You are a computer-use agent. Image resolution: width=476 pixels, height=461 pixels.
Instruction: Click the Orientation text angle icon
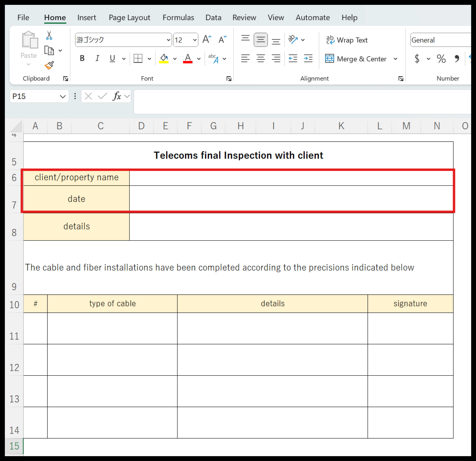[x=293, y=40]
